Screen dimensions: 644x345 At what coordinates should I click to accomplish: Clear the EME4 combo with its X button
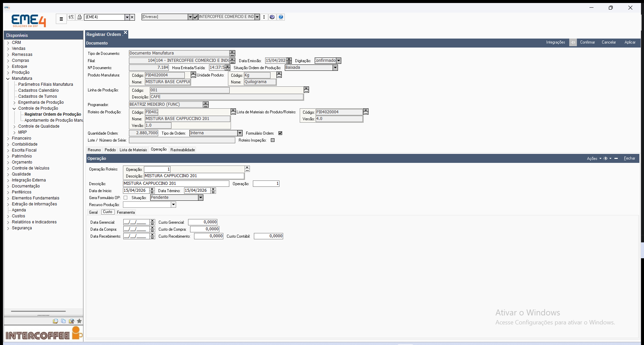(132, 17)
